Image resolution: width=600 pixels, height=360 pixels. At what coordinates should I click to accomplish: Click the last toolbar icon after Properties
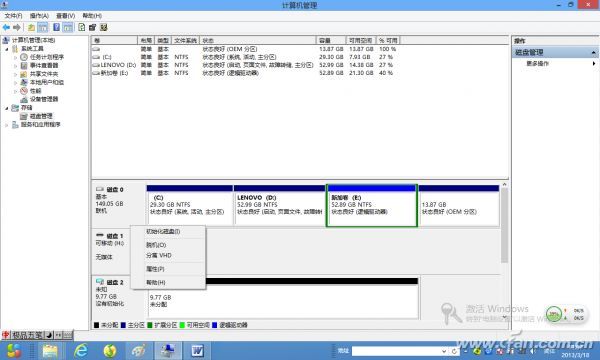click(103, 27)
